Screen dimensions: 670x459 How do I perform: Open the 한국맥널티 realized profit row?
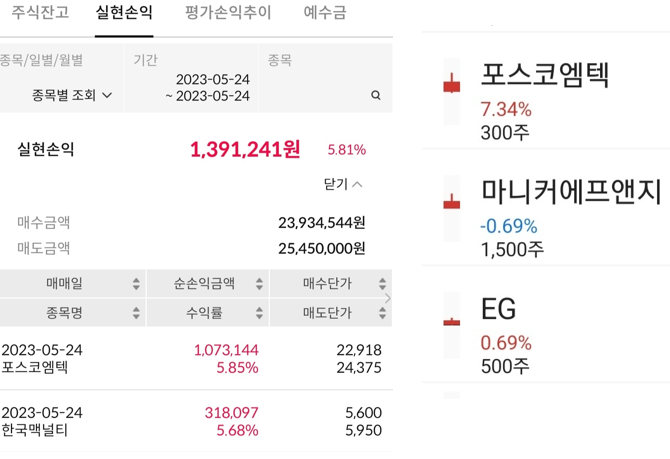(x=196, y=421)
